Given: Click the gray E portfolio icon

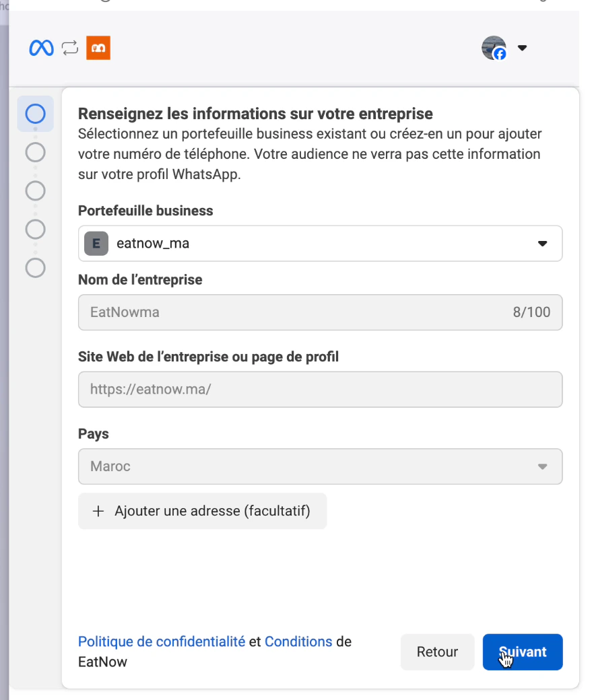Looking at the screenshot, I should point(96,243).
